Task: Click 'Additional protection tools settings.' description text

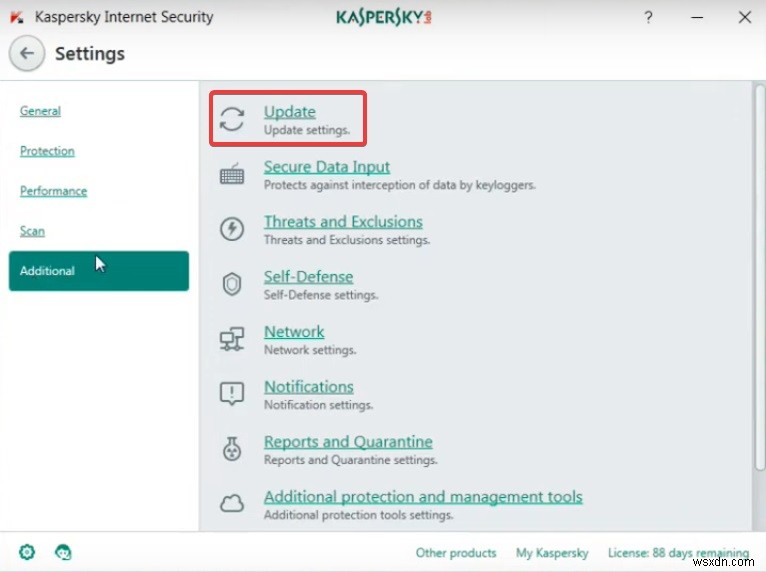Action: coord(359,515)
